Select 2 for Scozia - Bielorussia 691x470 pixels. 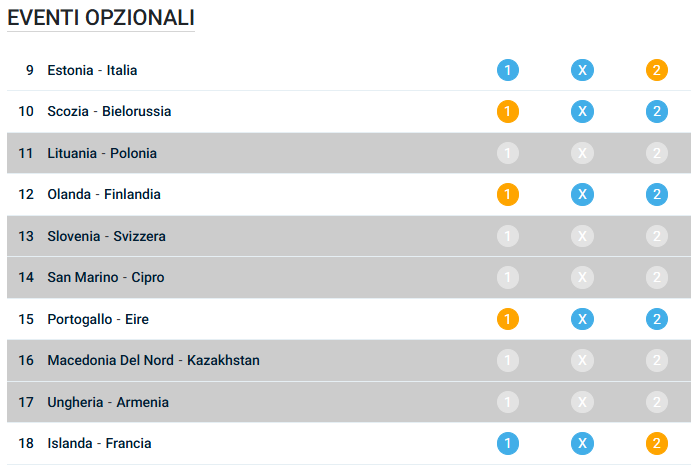656,111
